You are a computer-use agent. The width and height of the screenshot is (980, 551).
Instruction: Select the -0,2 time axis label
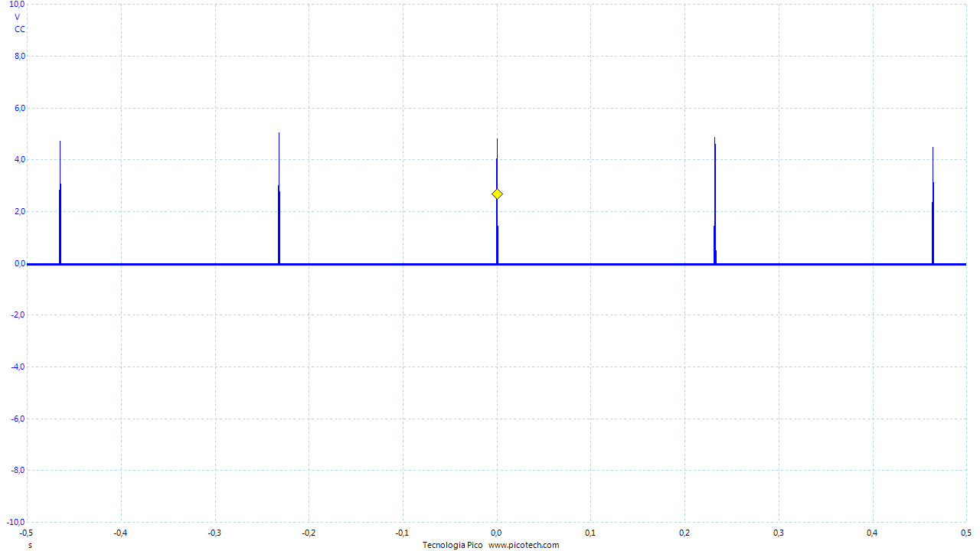click(308, 532)
